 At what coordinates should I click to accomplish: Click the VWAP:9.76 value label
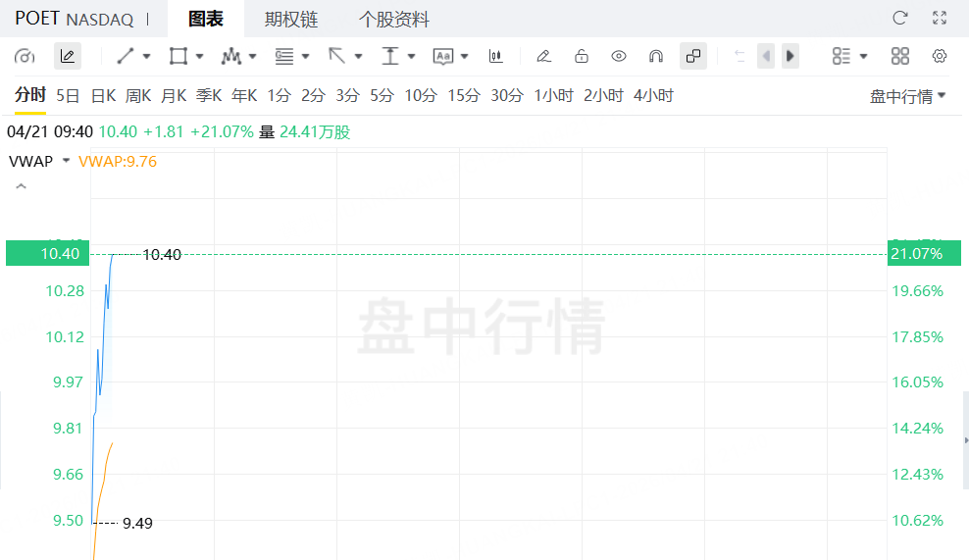click(x=118, y=161)
